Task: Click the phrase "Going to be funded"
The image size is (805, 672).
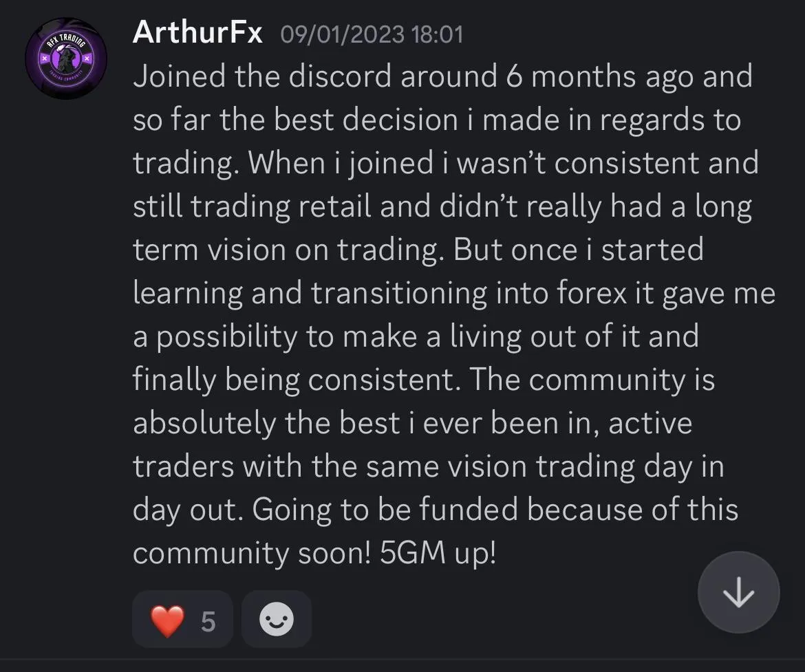Action: (385, 510)
